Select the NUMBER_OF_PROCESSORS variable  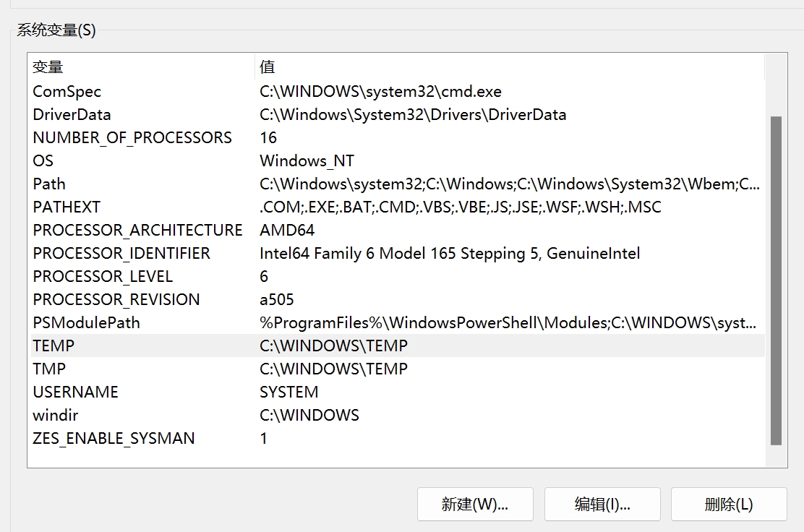pyautogui.click(x=132, y=137)
